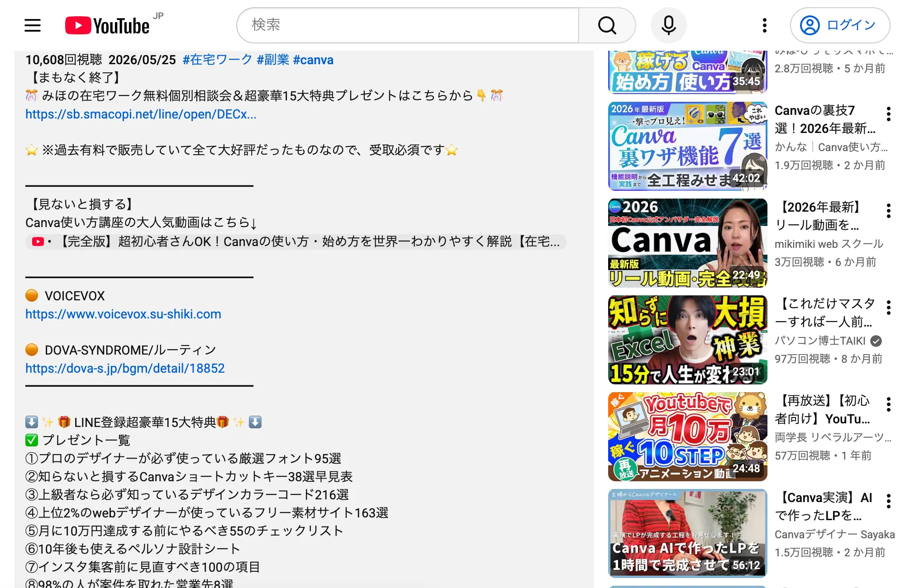Click the 3万回視聴・6か月前 metadata
This screenshot has width=905, height=588.
coord(825,262)
